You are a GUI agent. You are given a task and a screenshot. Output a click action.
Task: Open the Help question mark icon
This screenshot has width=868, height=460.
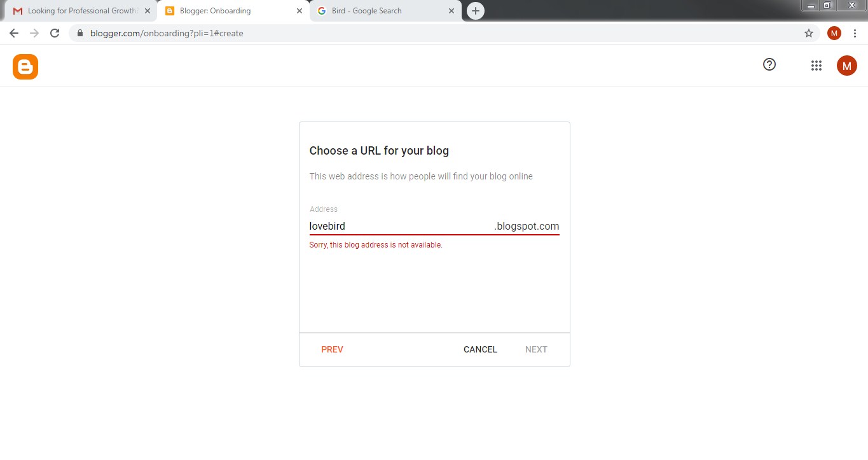click(x=769, y=64)
